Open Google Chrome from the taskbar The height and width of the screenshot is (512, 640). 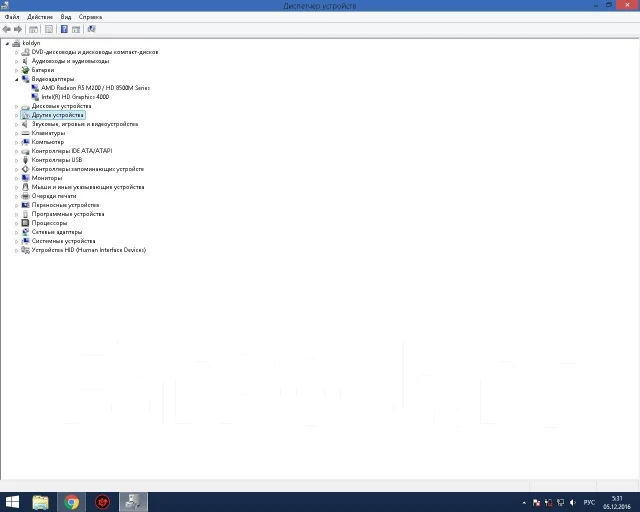(71, 502)
